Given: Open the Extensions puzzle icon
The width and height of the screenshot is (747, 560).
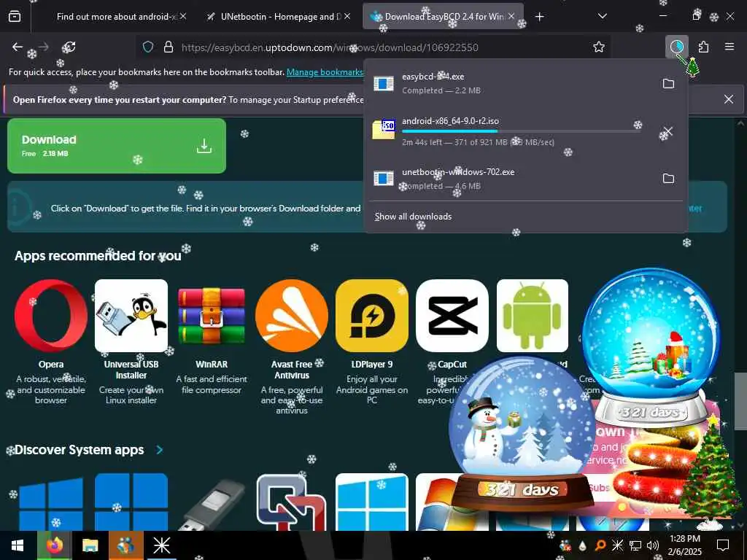Looking at the screenshot, I should click(x=703, y=47).
